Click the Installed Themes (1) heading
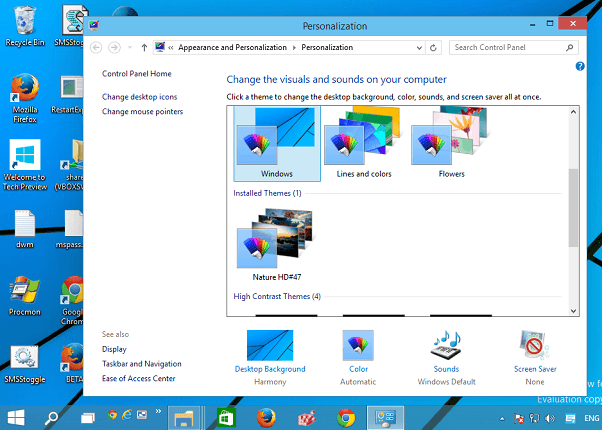Screen dimensions: 602x430 [268, 193]
